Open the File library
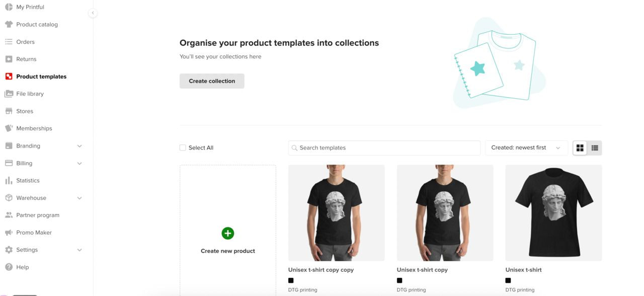 (30, 94)
